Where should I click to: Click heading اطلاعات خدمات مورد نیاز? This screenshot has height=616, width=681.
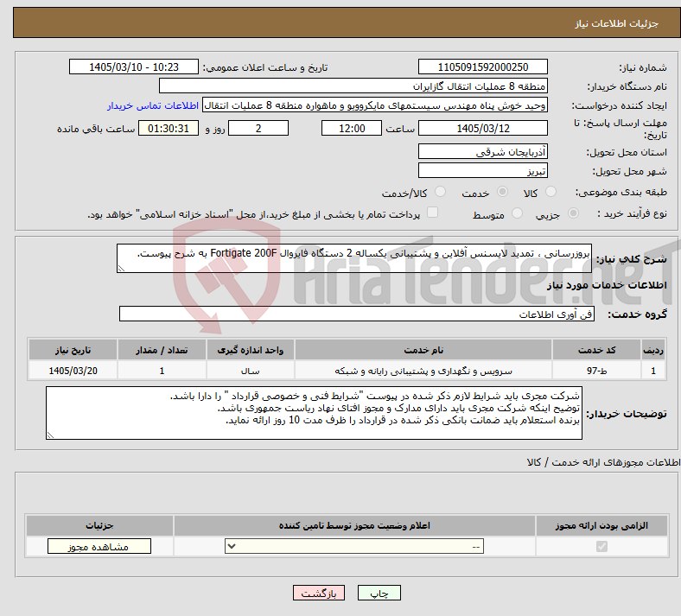(x=607, y=285)
